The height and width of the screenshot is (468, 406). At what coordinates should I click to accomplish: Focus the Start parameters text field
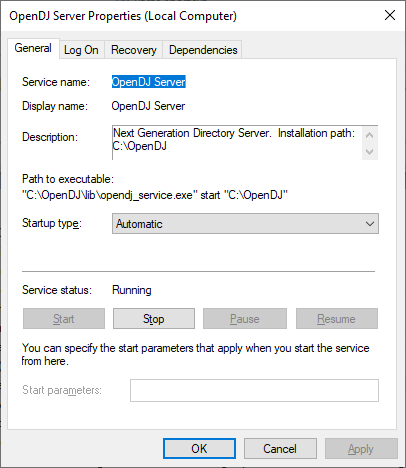click(254, 390)
